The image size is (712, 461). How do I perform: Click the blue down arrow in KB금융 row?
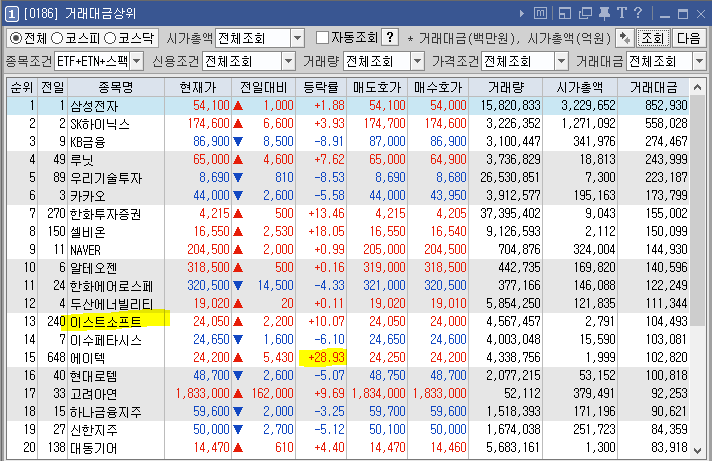[x=238, y=142]
